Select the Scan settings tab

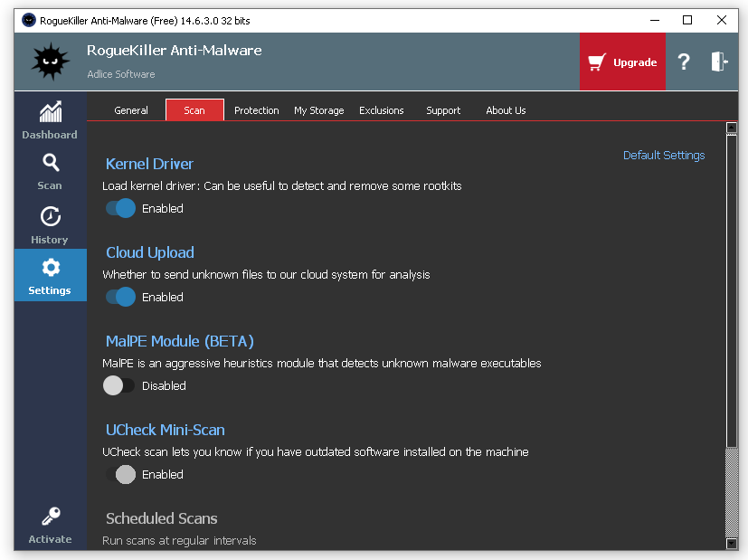tap(194, 110)
